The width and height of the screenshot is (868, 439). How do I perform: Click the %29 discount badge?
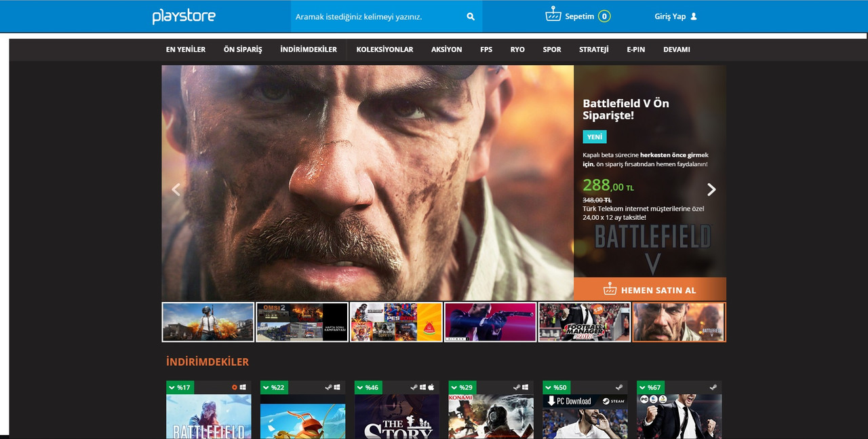[x=463, y=387]
